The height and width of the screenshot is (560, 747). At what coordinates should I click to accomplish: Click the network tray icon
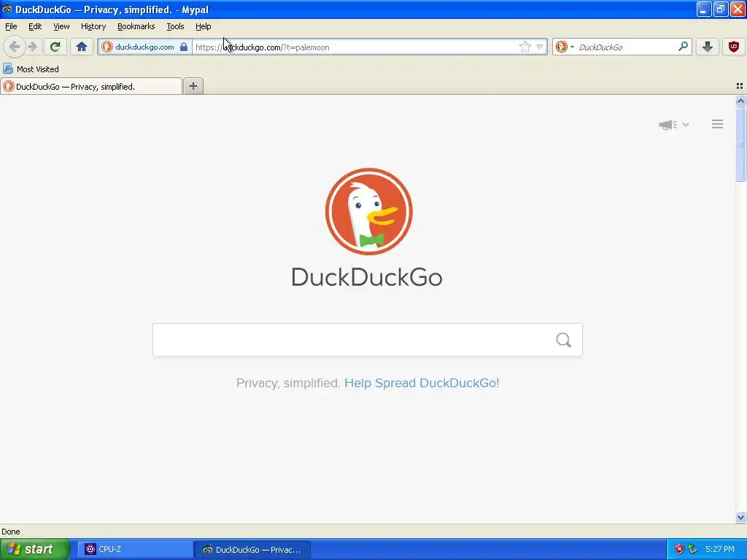693,549
